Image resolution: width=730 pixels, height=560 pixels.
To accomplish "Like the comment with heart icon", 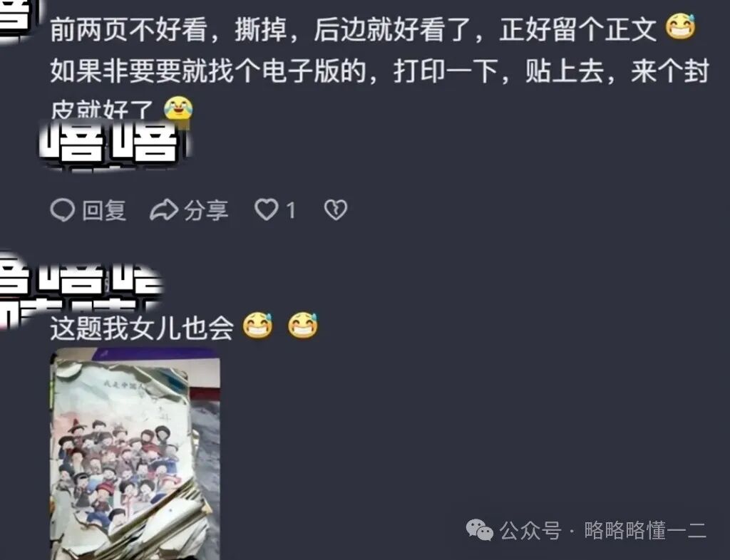I will [x=267, y=209].
